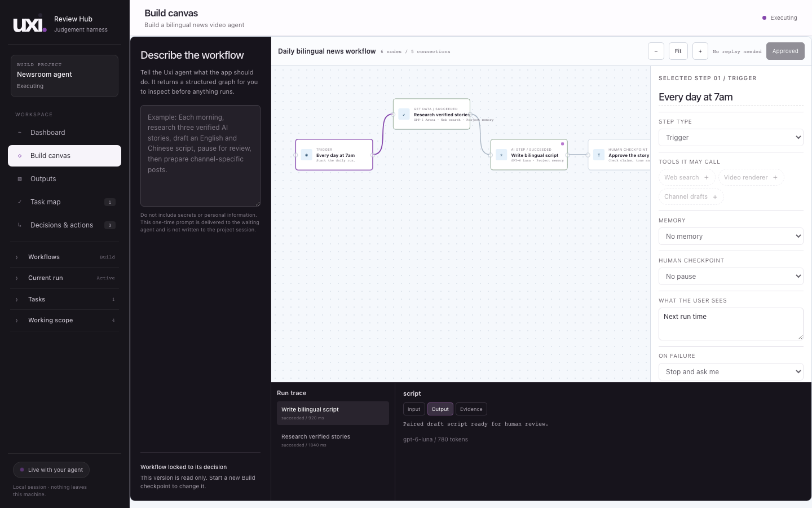
Task: Click the Uxi logo in the sidebar
Action: point(30,24)
